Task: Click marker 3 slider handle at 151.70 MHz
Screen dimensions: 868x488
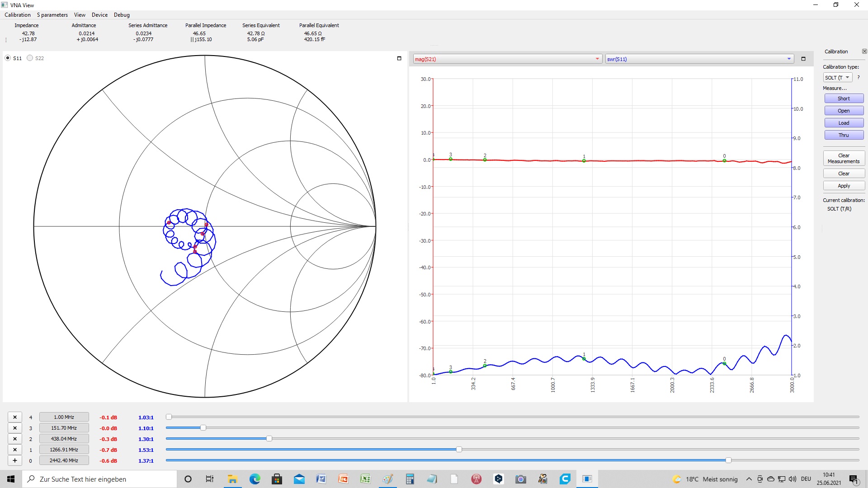Action: tap(203, 428)
